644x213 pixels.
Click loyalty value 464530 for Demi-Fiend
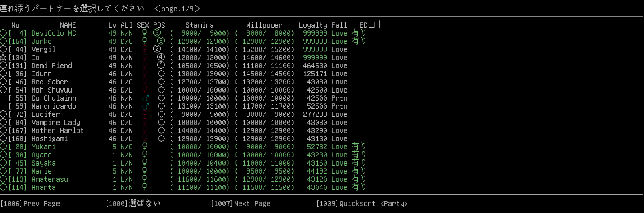coord(315,66)
